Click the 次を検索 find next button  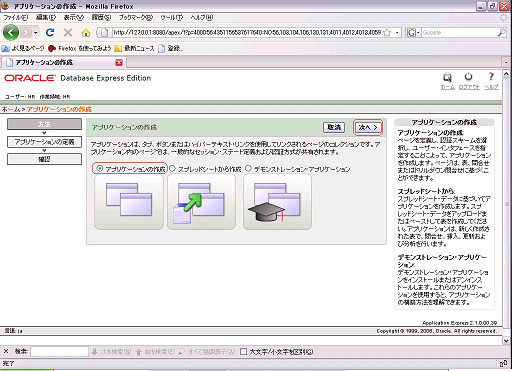(x=111, y=351)
